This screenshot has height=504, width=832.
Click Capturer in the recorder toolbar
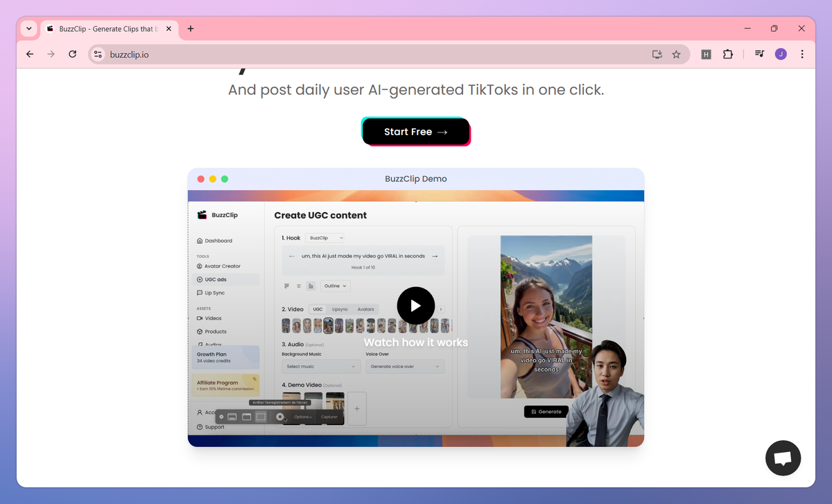click(x=329, y=417)
